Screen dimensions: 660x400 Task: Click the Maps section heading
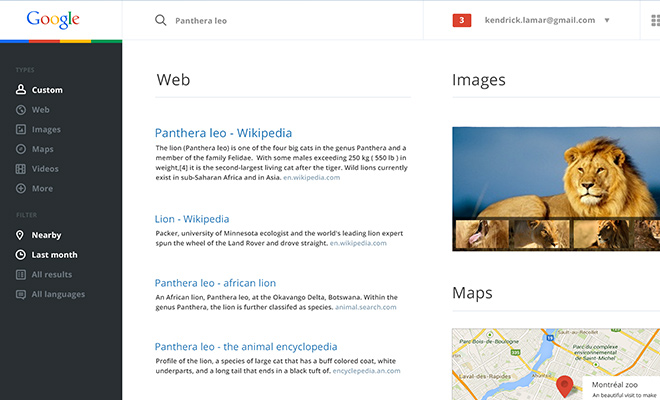pos(472,293)
